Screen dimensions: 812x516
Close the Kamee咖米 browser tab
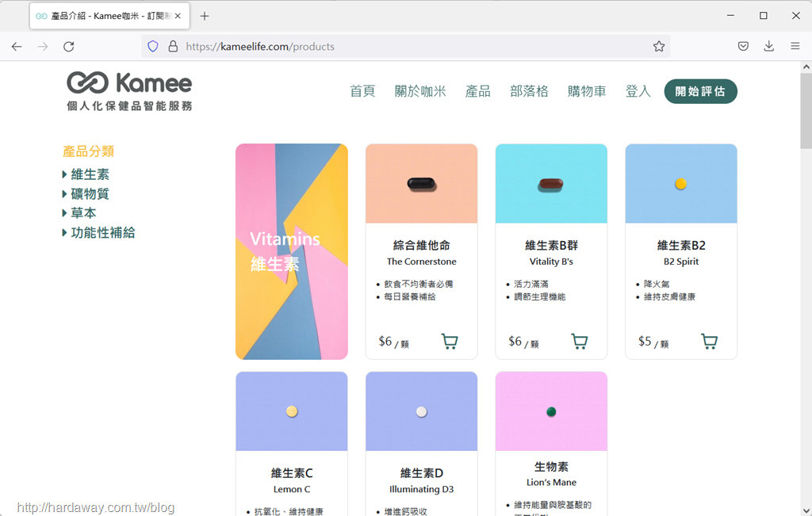pos(178,16)
